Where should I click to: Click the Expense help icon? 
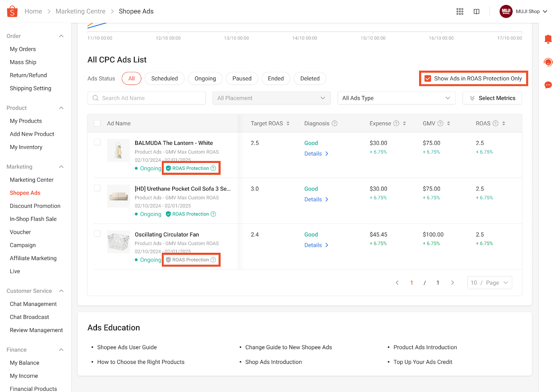coord(396,123)
